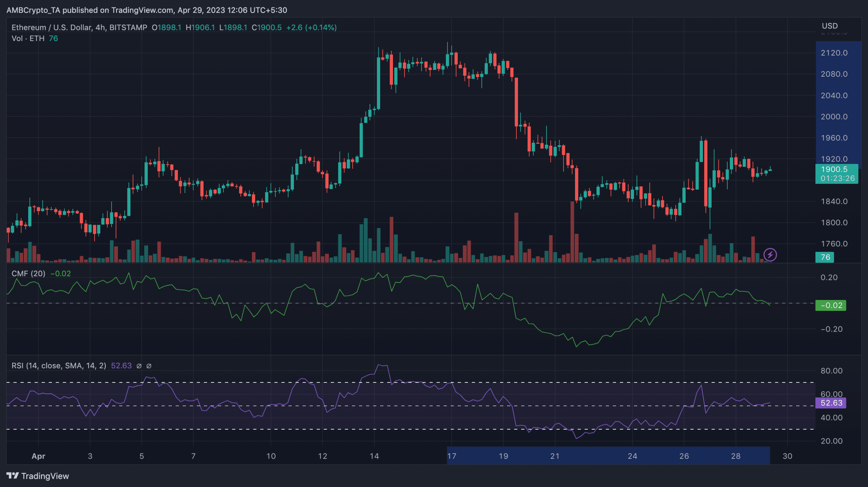The image size is (868, 487).
Task: Click the RSI (14, close, SMA, 14, 2) label
Action: (x=59, y=366)
